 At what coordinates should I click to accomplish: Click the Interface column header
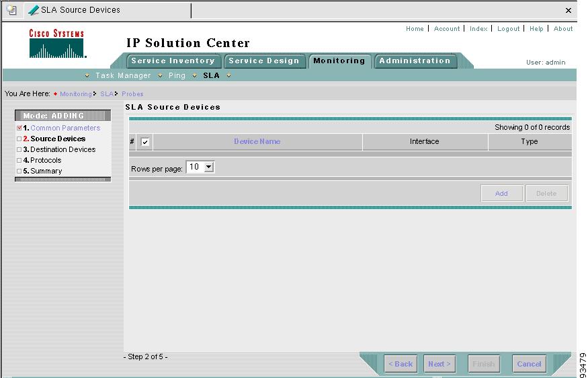[x=425, y=141]
